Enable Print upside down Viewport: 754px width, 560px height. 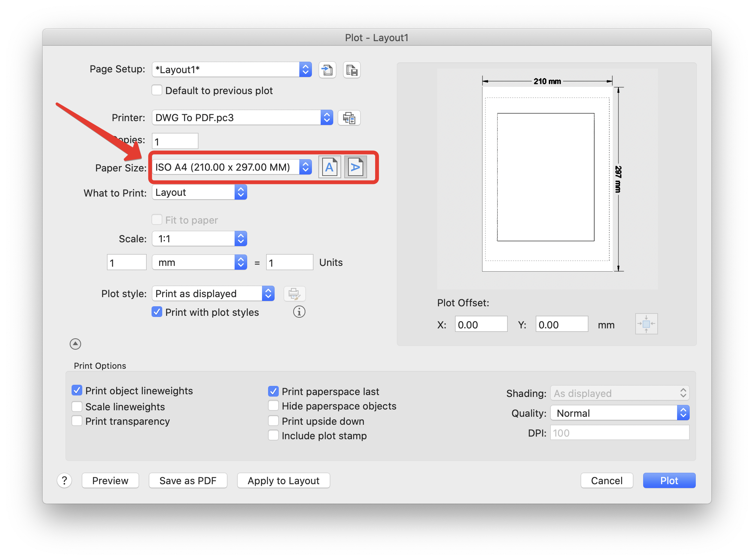point(273,421)
